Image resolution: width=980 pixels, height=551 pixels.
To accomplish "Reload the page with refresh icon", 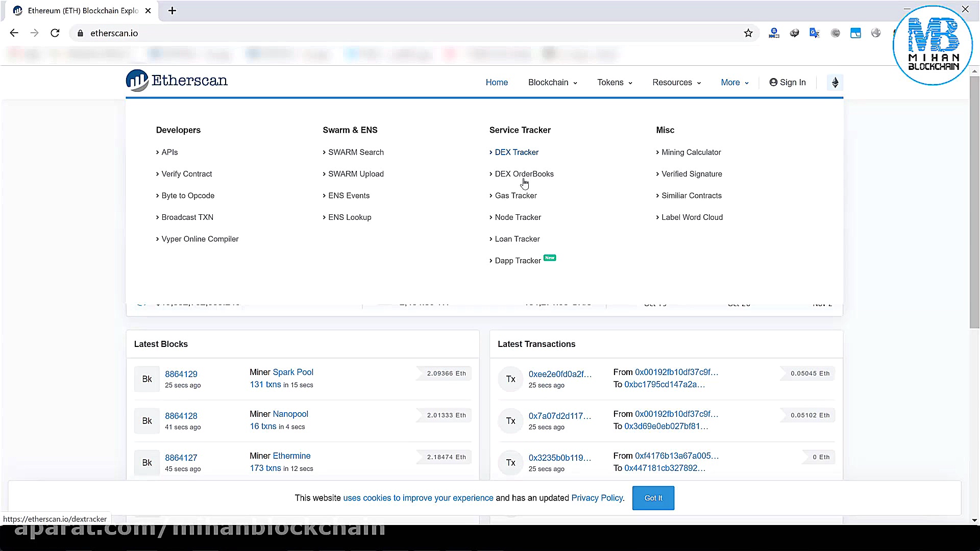I will (x=55, y=33).
